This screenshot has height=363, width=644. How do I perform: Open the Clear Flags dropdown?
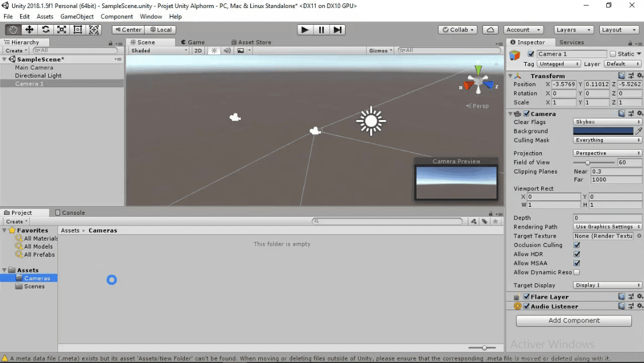coord(607,122)
